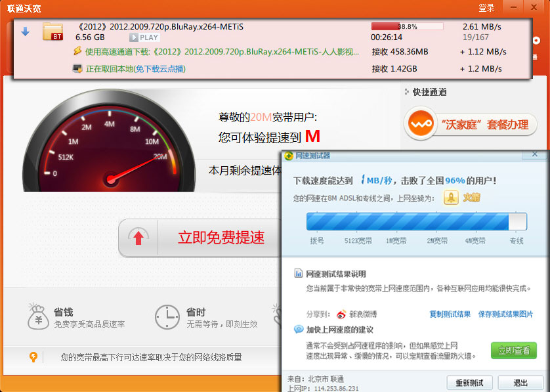Click the 00:26:14 remaining time
The width and height of the screenshot is (550, 392).
click(387, 37)
